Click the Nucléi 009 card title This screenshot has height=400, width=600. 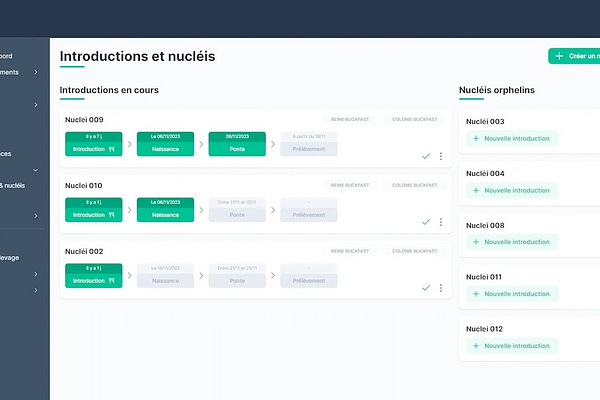[84, 120]
